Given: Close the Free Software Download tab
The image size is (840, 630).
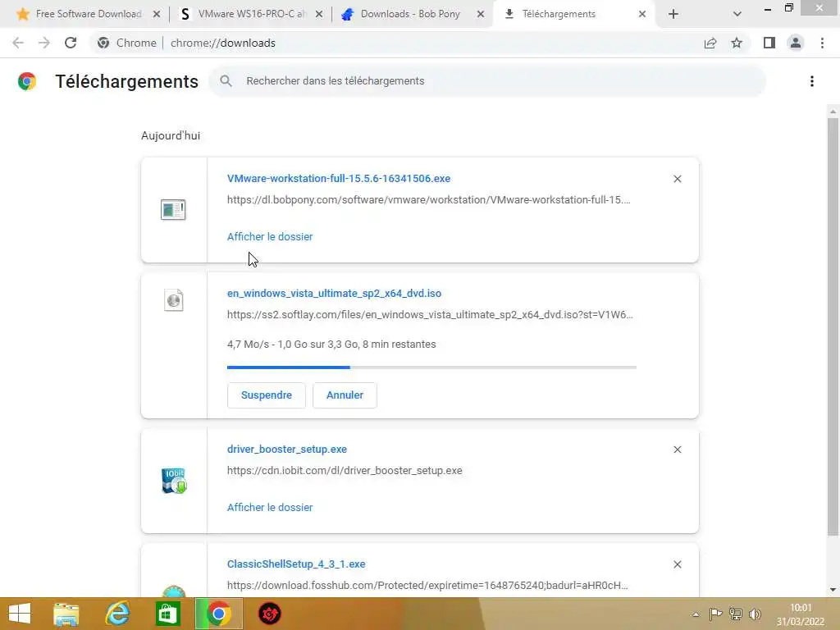Looking at the screenshot, I should (157, 15).
